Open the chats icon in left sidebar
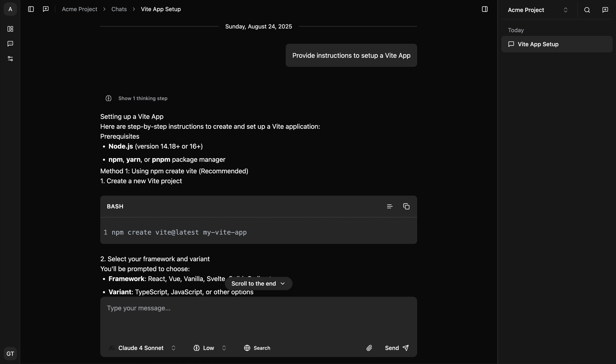616x364 pixels. pos(10,44)
